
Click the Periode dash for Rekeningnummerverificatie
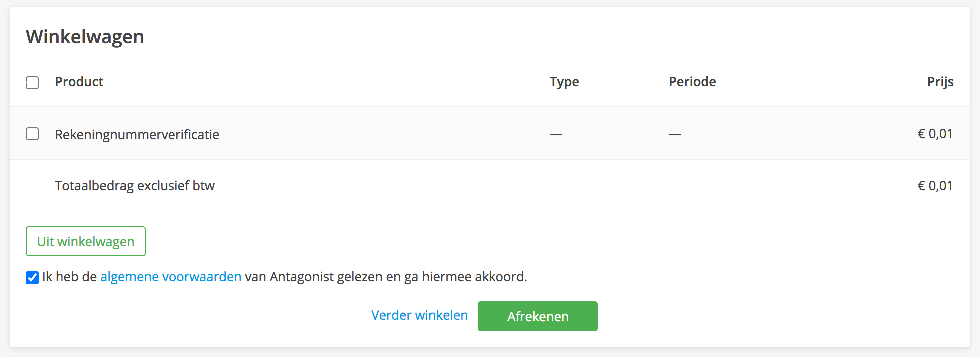(675, 134)
